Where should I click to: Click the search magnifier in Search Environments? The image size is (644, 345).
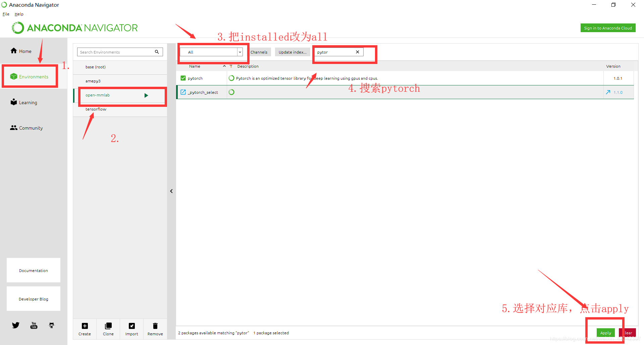pyautogui.click(x=157, y=52)
